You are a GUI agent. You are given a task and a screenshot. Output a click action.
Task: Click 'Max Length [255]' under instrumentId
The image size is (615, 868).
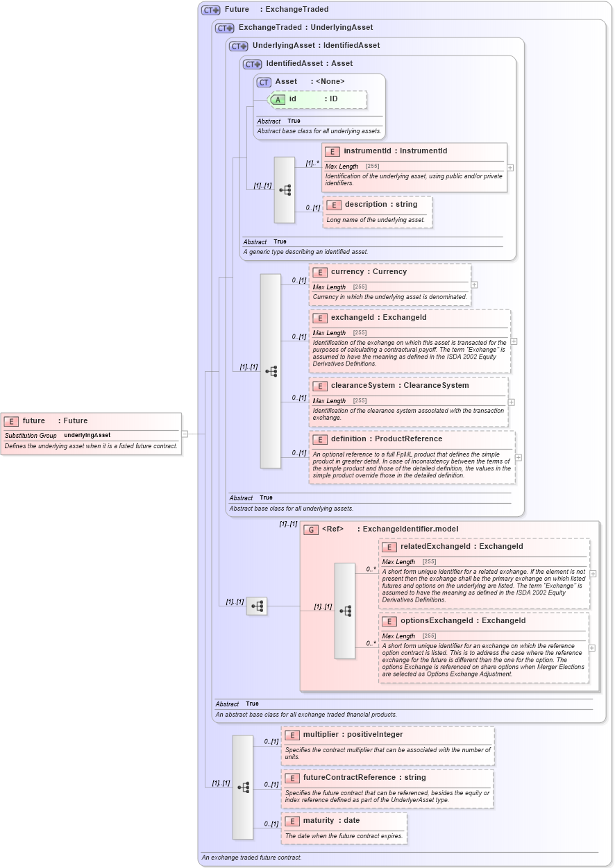(x=353, y=167)
